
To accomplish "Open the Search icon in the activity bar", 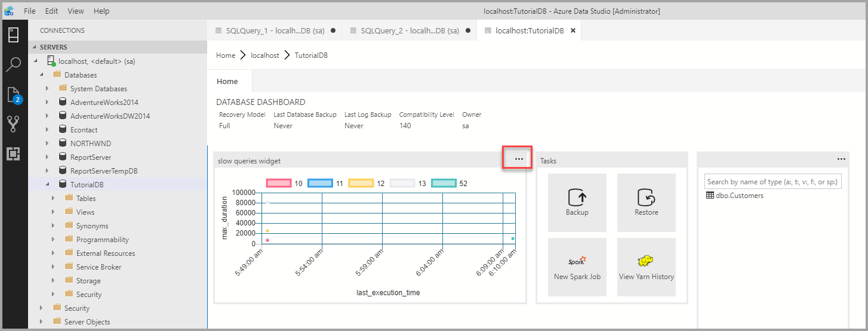I will (x=13, y=64).
